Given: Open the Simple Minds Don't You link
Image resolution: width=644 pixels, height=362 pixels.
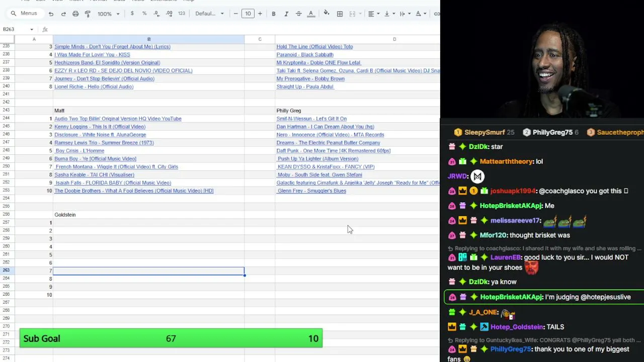Looking at the screenshot, I should 112,47.
